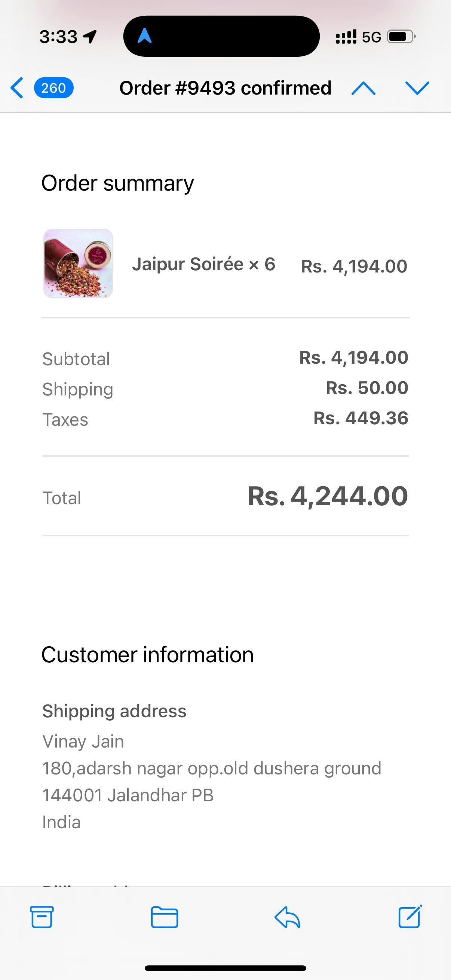Tap the 144001 Jalandhar PB address line
This screenshot has height=980, width=451.
128,795
